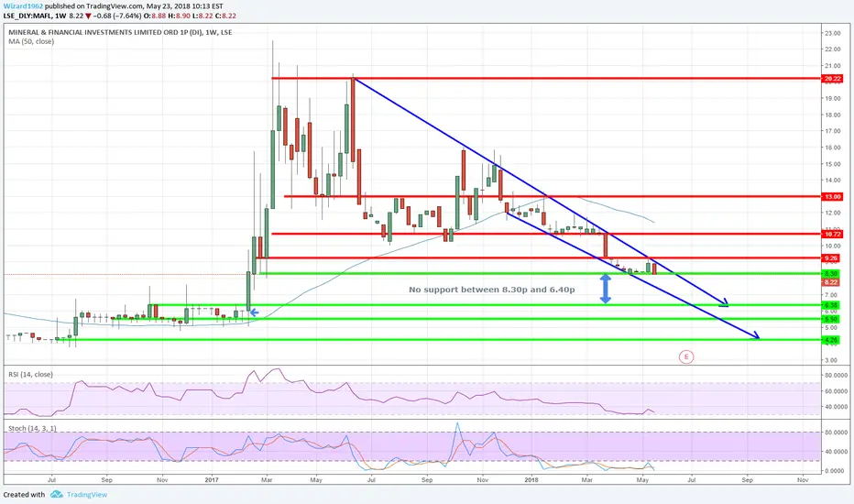Screen dimensions: 854x504
Task: Open the Wizard1962 author profile link
Action: [24, 6]
